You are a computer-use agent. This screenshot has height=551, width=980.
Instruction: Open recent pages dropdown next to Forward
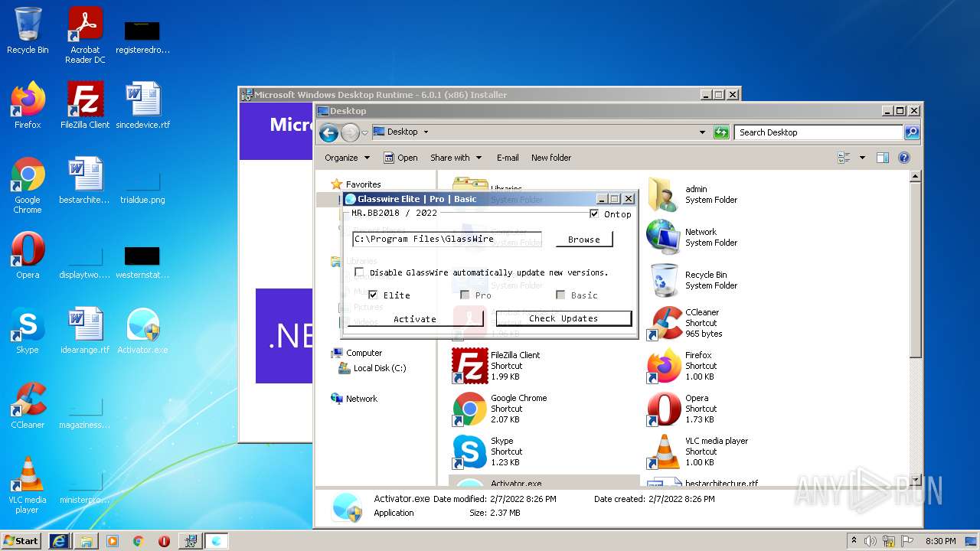(365, 132)
